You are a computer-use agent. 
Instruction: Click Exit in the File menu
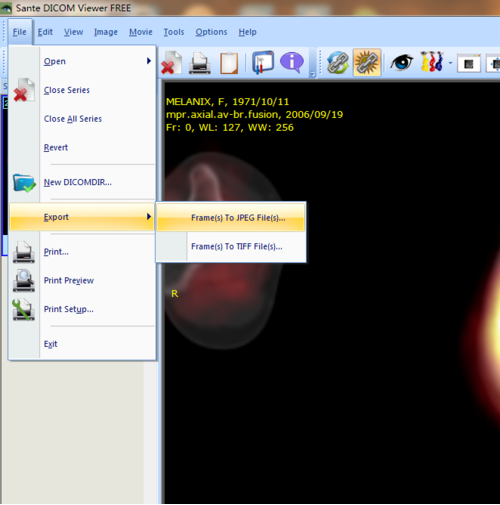click(x=50, y=344)
